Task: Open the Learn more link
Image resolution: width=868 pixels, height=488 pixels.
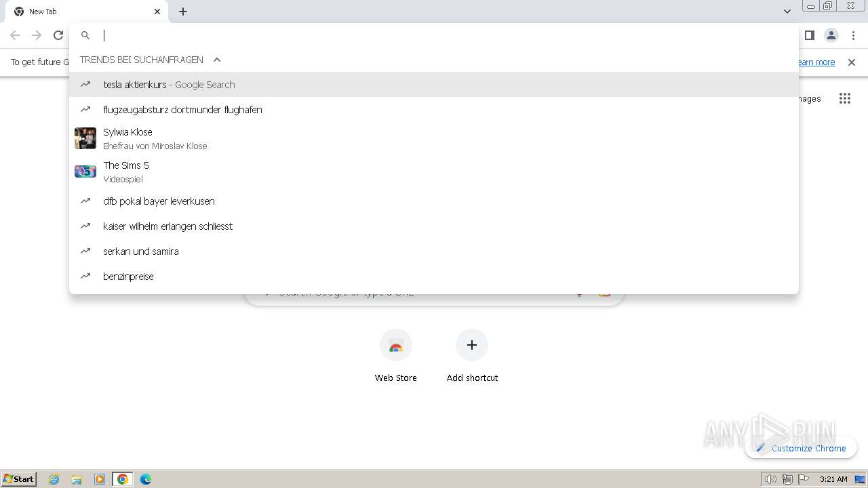Action: pyautogui.click(x=816, y=62)
